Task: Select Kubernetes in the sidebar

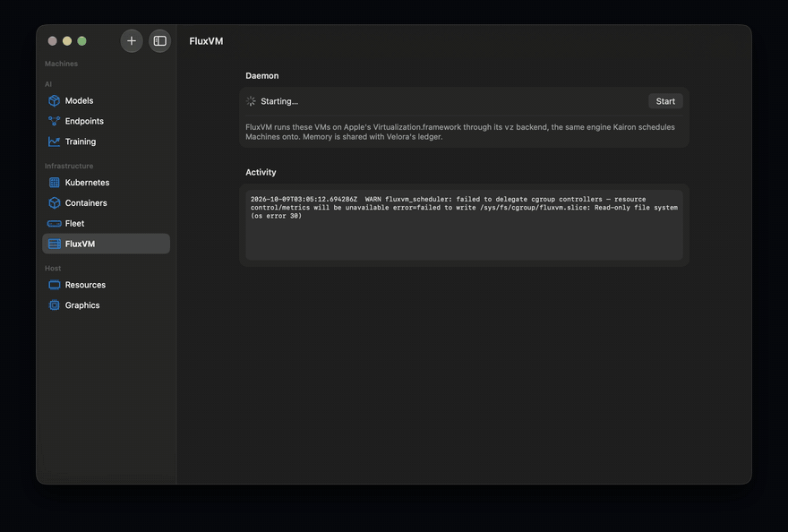Action: point(106,183)
